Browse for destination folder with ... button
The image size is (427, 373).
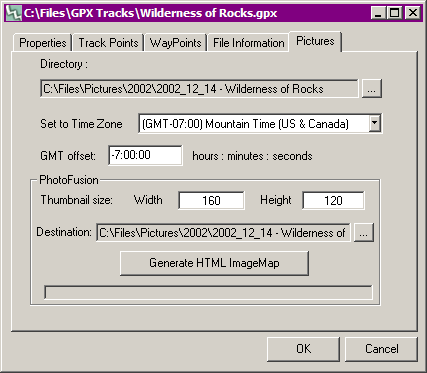(363, 232)
